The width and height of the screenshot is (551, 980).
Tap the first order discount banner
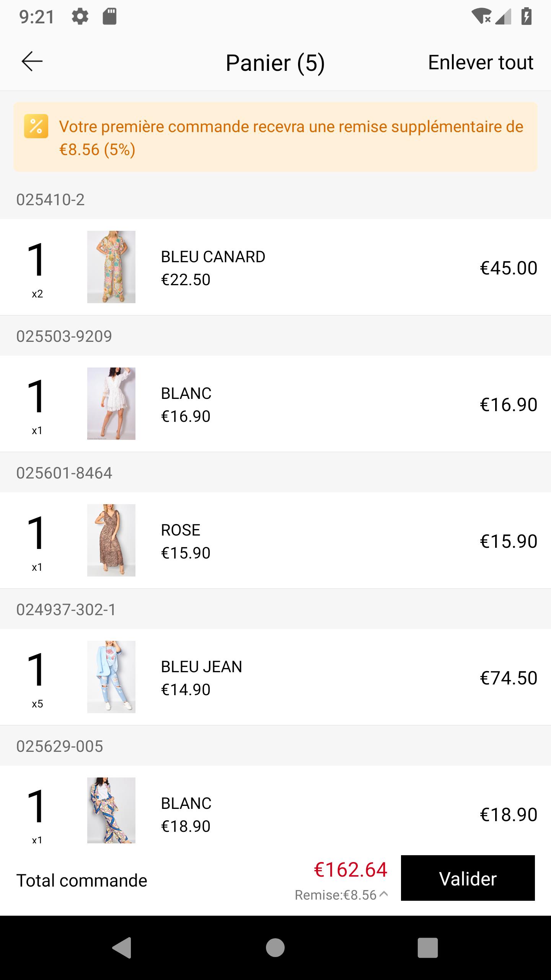click(275, 137)
